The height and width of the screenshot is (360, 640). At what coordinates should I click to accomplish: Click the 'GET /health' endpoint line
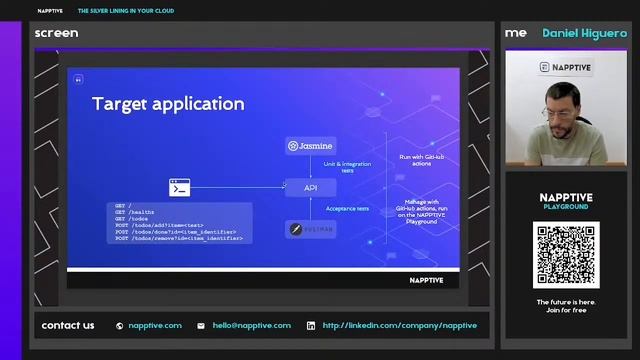click(x=135, y=212)
